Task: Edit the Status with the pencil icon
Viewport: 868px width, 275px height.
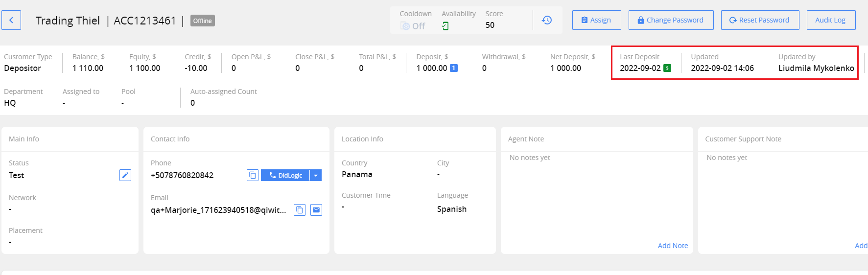Action: point(125,175)
